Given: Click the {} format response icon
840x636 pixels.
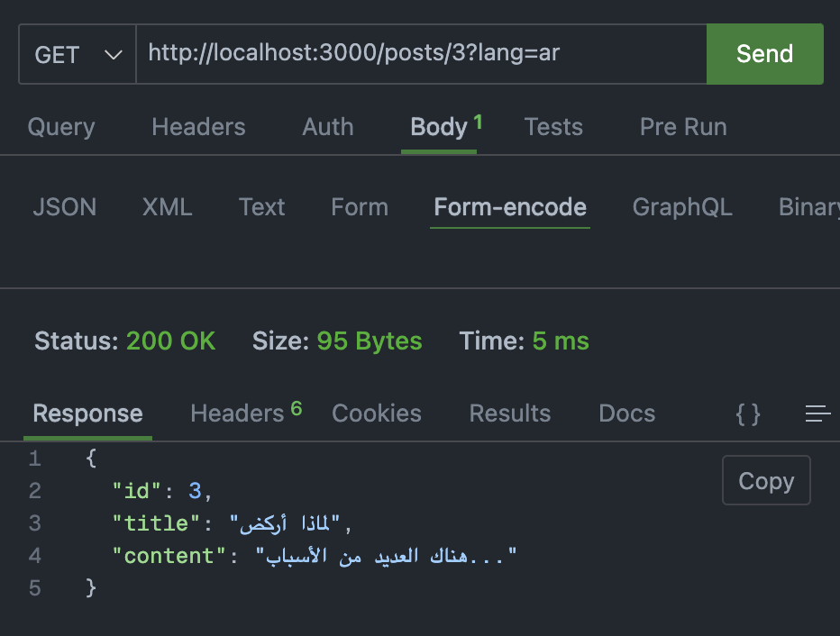Looking at the screenshot, I should click(747, 413).
